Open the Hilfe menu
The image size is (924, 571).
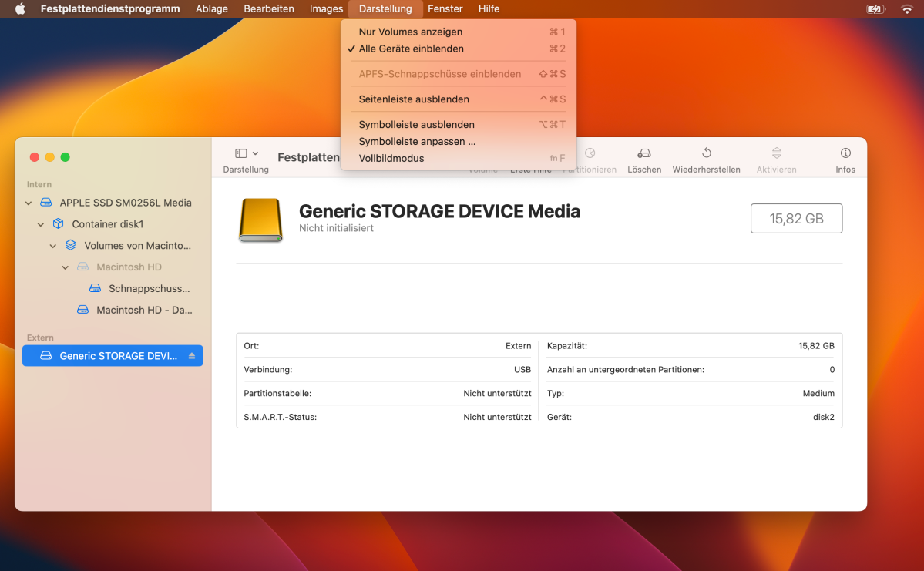coord(489,8)
